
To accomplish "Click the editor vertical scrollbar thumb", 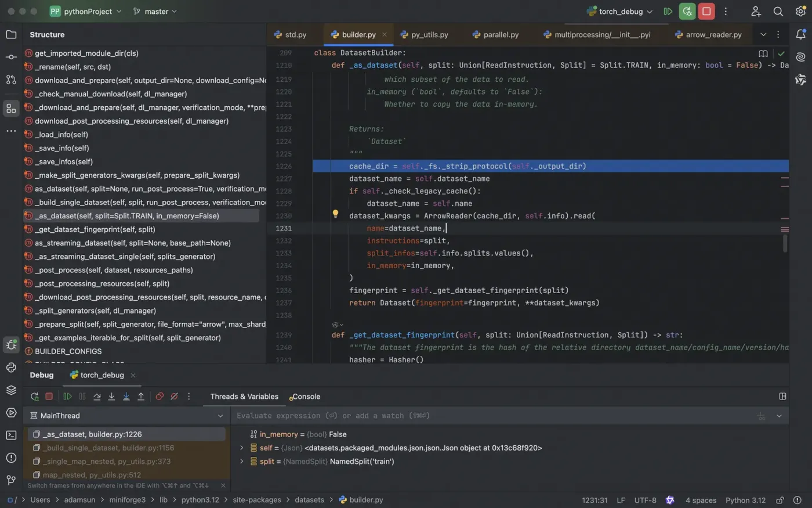I will (x=785, y=243).
